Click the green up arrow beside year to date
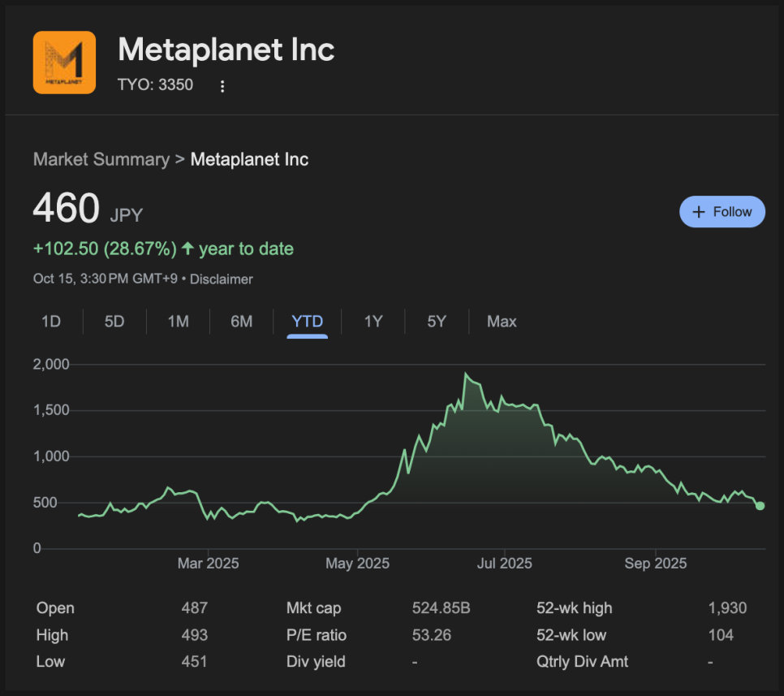Viewport: 784px width, 696px height. coord(187,249)
